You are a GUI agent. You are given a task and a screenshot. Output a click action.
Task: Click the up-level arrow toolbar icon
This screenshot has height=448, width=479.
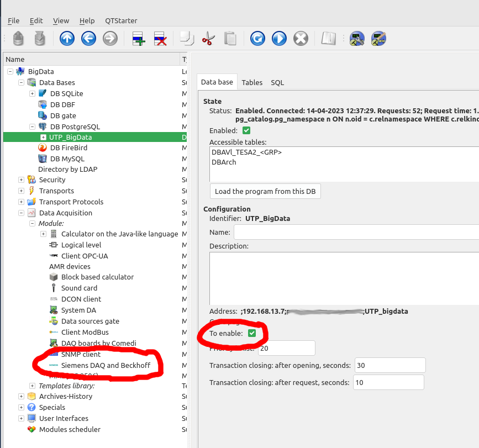[67, 39]
